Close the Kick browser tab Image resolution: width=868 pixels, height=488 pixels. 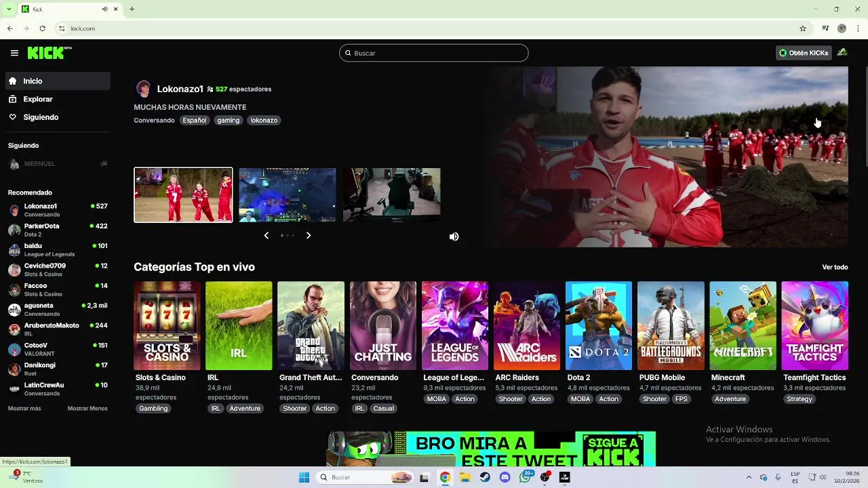(116, 9)
